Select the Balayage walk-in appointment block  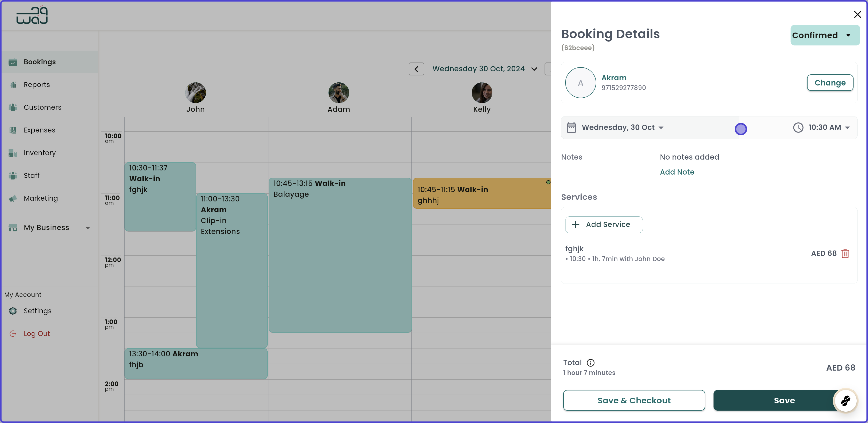point(340,256)
